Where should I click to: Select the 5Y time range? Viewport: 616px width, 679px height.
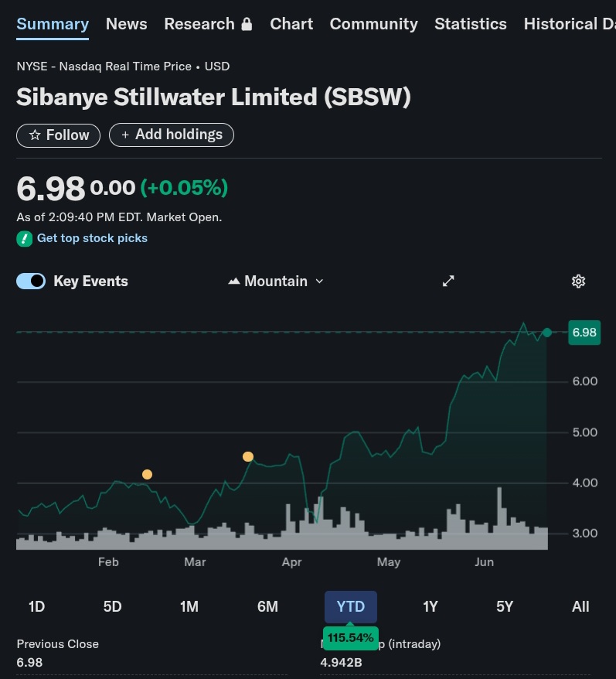pos(505,606)
